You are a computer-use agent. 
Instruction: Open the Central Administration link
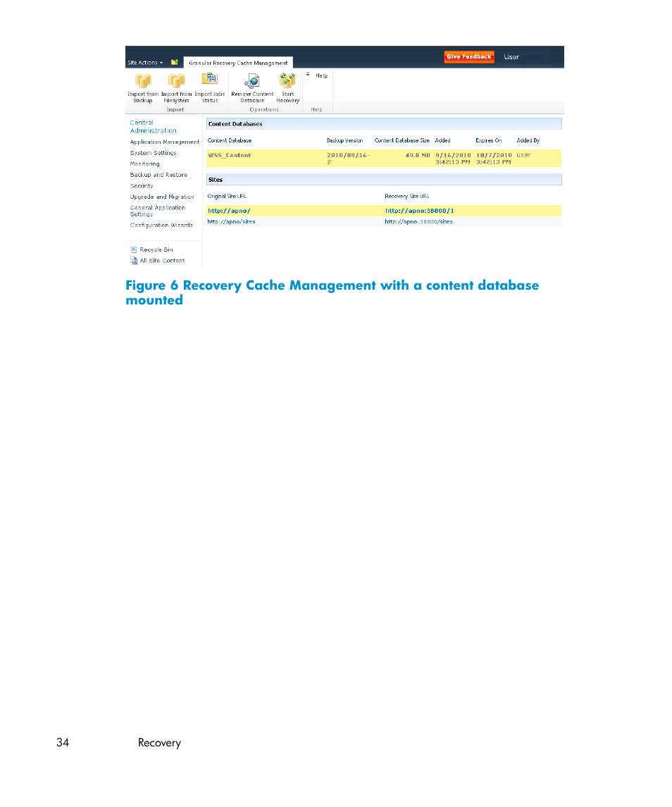153,127
